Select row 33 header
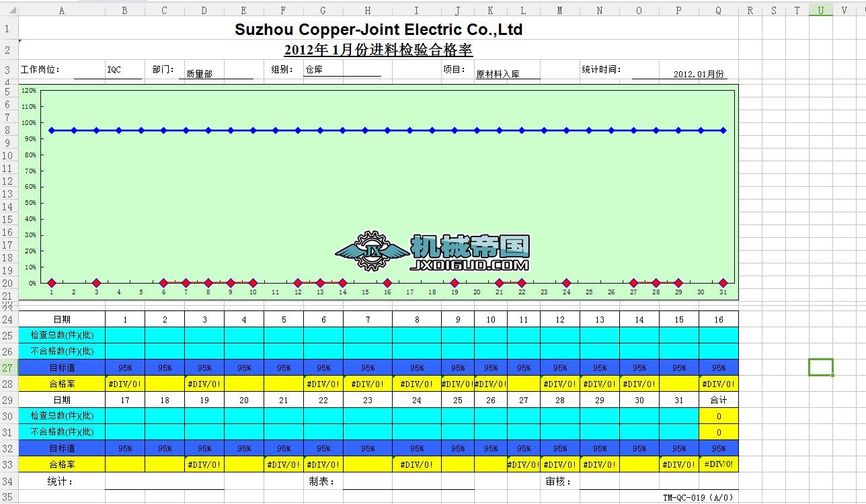The height and width of the screenshot is (504, 866). click(x=9, y=464)
